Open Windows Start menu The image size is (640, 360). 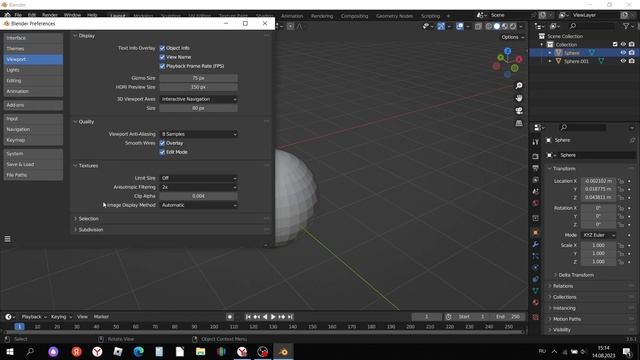click(9, 351)
